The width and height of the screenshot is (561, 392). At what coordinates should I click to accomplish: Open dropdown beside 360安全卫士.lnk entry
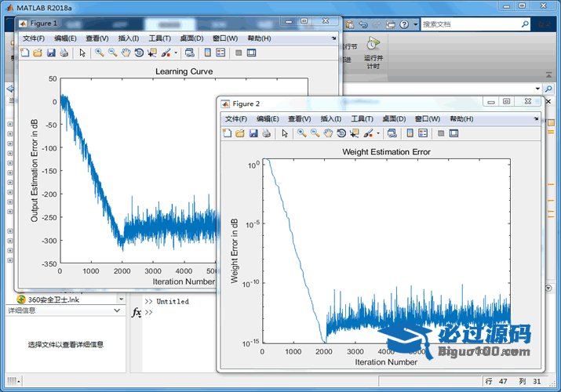click(x=122, y=299)
